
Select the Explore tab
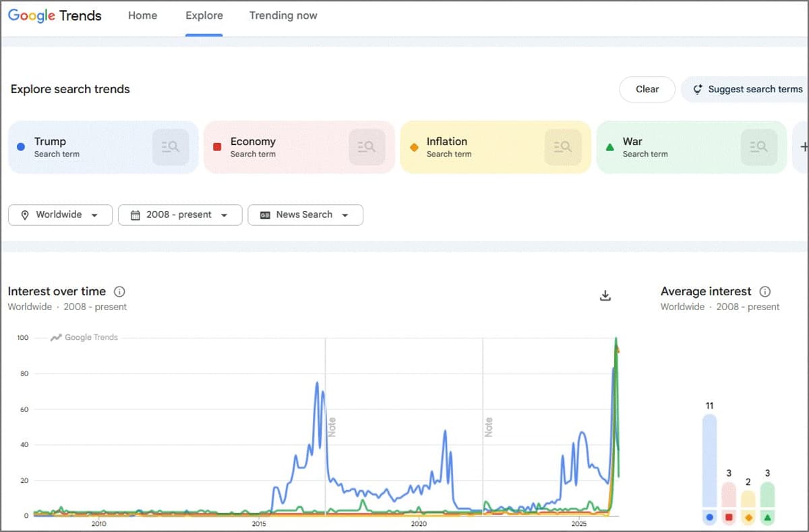click(x=204, y=16)
